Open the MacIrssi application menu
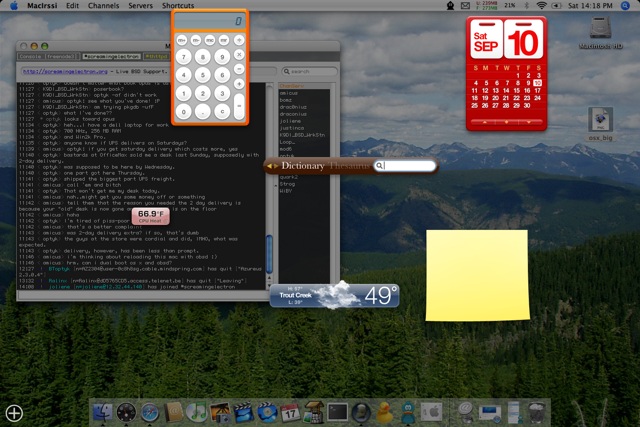640x427 pixels. point(42,6)
